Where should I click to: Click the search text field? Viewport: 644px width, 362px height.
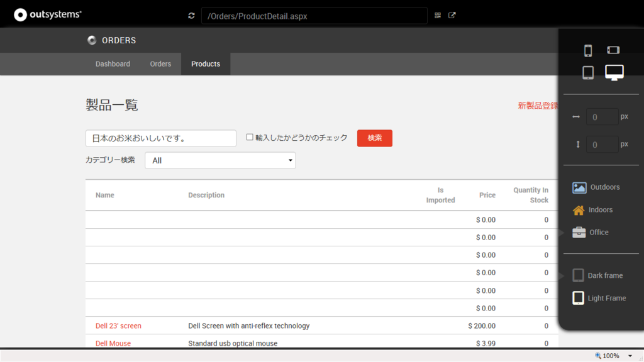pos(161,138)
